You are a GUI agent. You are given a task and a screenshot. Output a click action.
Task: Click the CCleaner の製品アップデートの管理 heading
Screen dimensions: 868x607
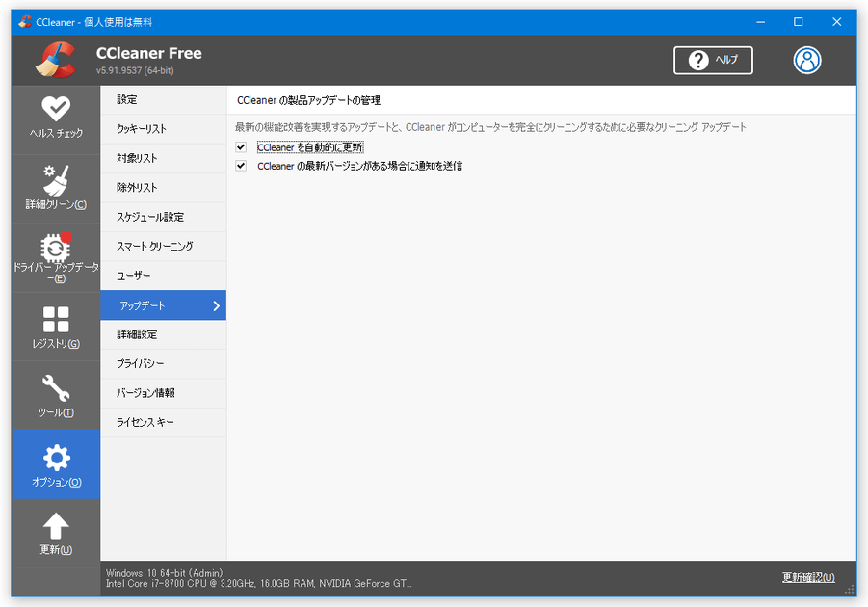point(308,100)
